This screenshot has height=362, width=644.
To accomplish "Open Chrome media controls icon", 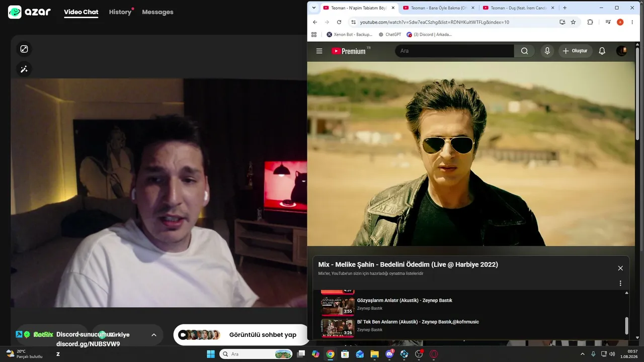I will [x=608, y=22].
